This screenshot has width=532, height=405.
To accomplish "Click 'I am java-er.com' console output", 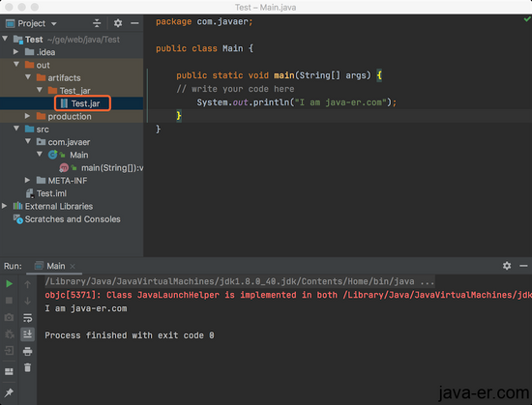I will point(86,308).
